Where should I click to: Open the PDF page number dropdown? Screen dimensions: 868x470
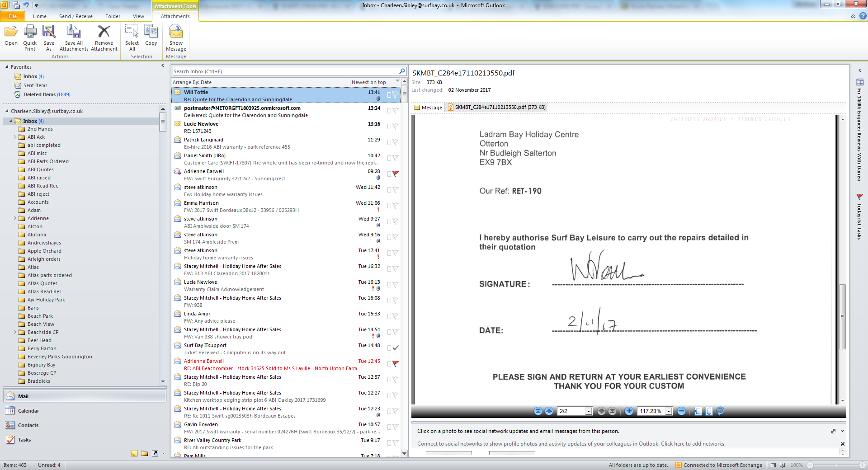click(589, 411)
